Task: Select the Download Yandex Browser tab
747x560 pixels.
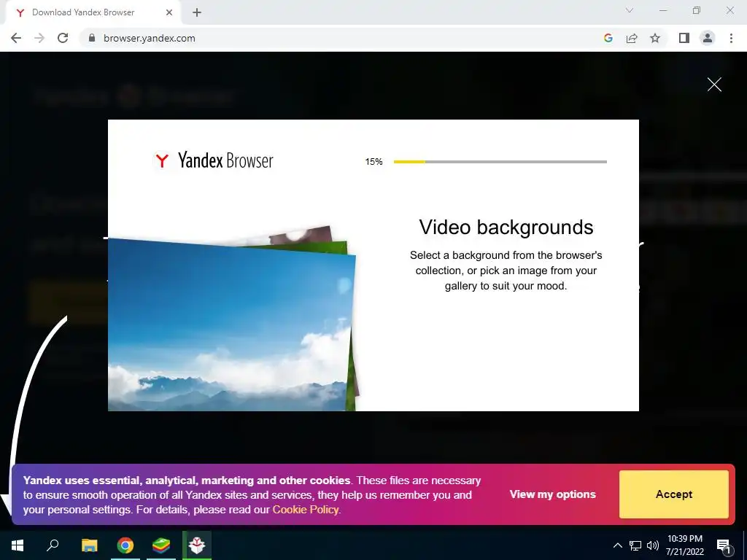Action: 93,12
